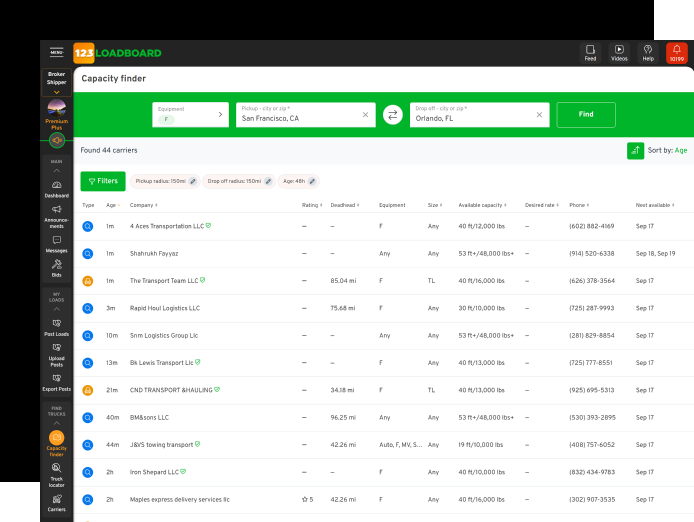Click the 5 star rating for Maples express
Viewport: 694px width, 522px height.
pyautogui.click(x=307, y=499)
